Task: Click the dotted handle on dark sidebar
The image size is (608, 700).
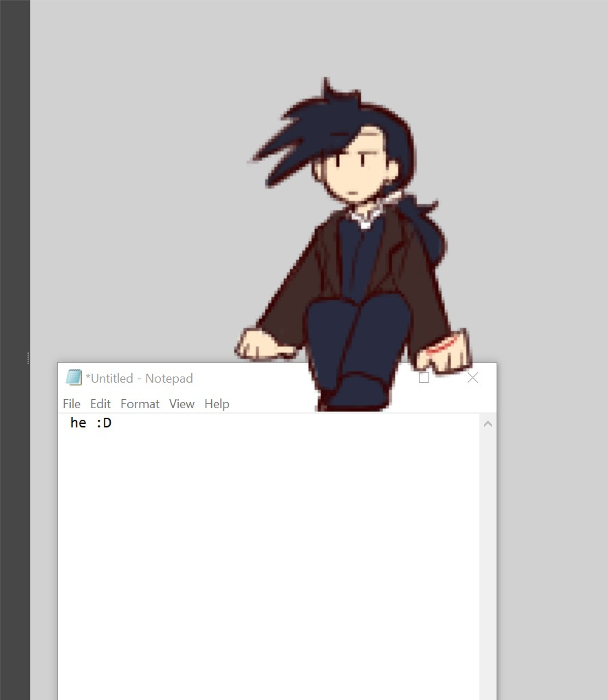Action: pyautogui.click(x=28, y=358)
